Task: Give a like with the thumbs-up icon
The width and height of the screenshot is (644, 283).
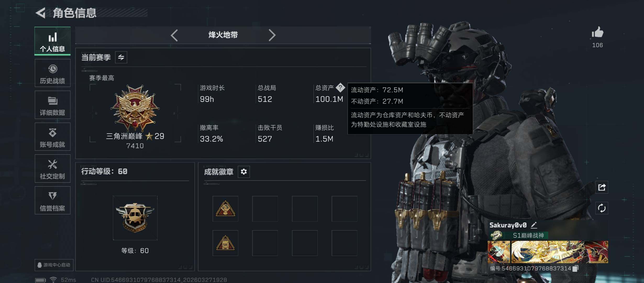Action: point(597,32)
